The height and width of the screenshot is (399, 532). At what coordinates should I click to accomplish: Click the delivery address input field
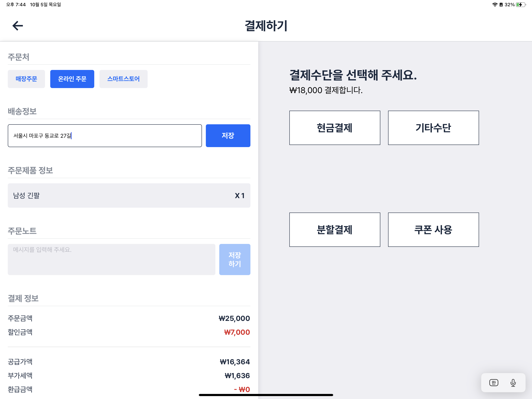105,136
